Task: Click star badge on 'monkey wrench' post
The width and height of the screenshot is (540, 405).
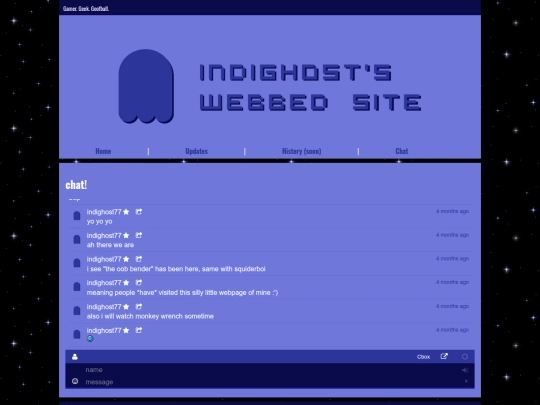Action: point(126,307)
